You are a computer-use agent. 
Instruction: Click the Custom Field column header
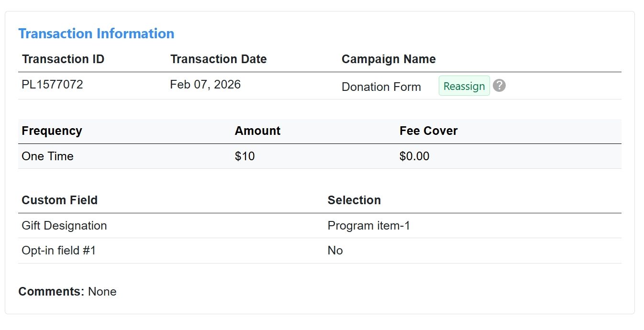click(x=60, y=200)
